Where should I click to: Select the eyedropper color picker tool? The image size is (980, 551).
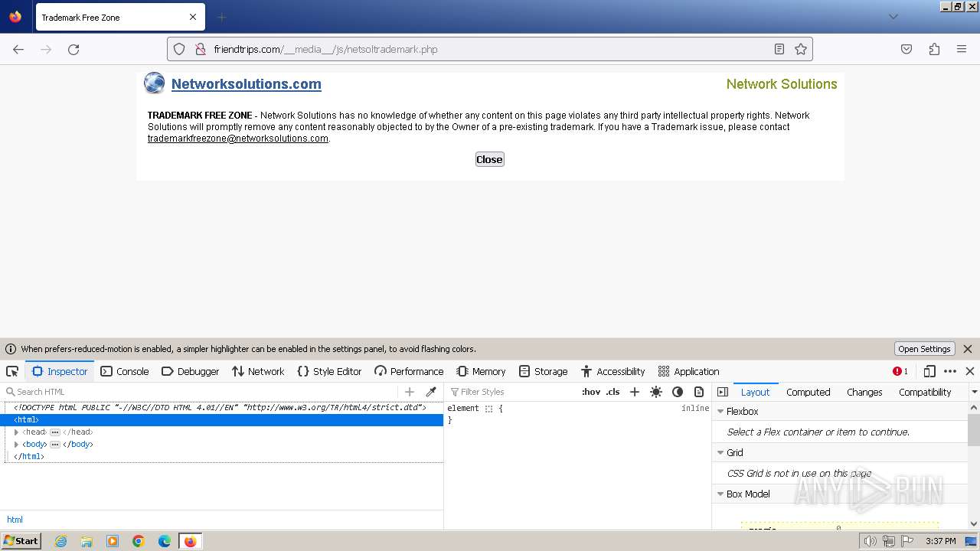pos(431,392)
